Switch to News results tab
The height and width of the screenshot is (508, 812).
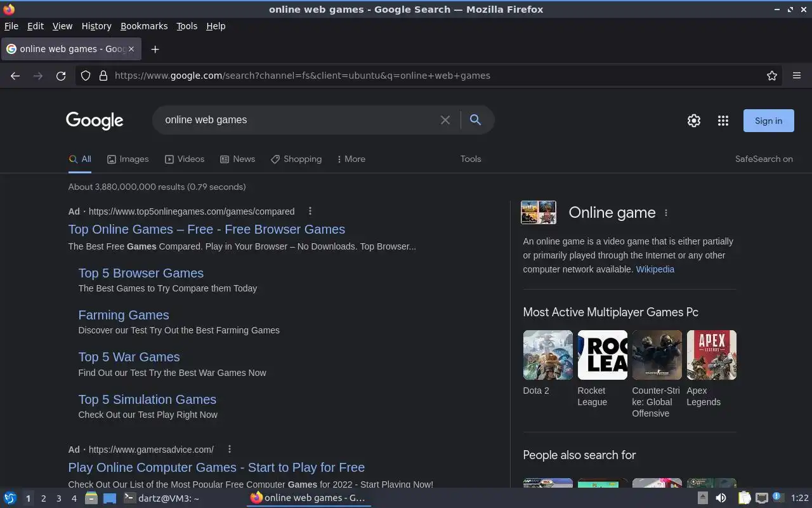[x=237, y=159]
